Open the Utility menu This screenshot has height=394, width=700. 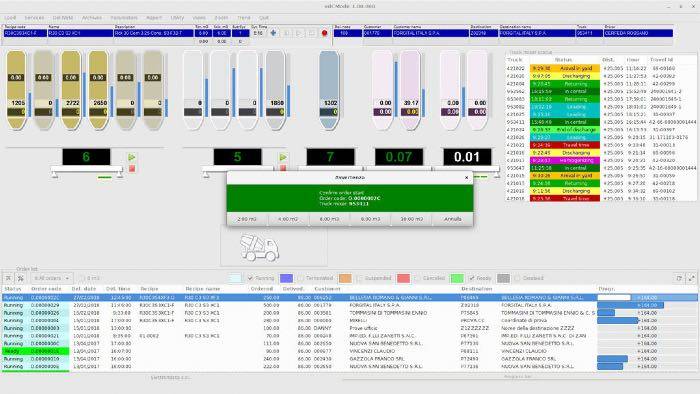[x=177, y=18]
